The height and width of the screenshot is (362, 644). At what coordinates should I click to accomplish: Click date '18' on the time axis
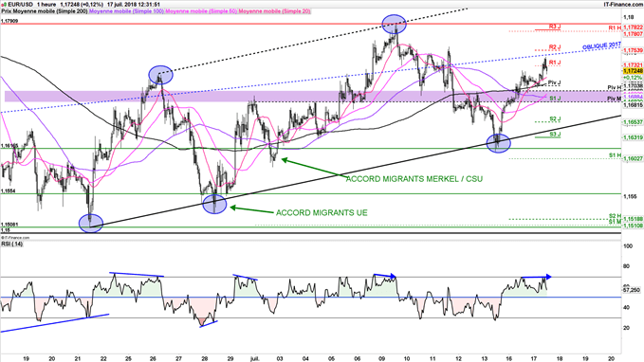pyautogui.click(x=560, y=358)
